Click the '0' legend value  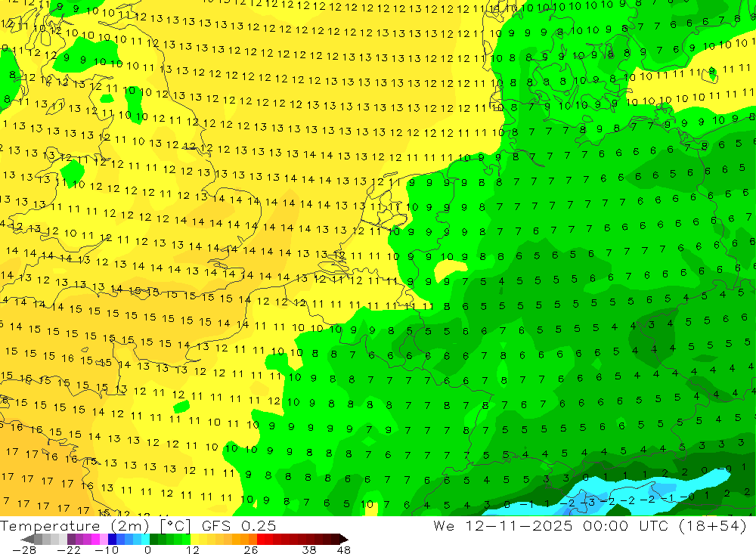point(148,550)
